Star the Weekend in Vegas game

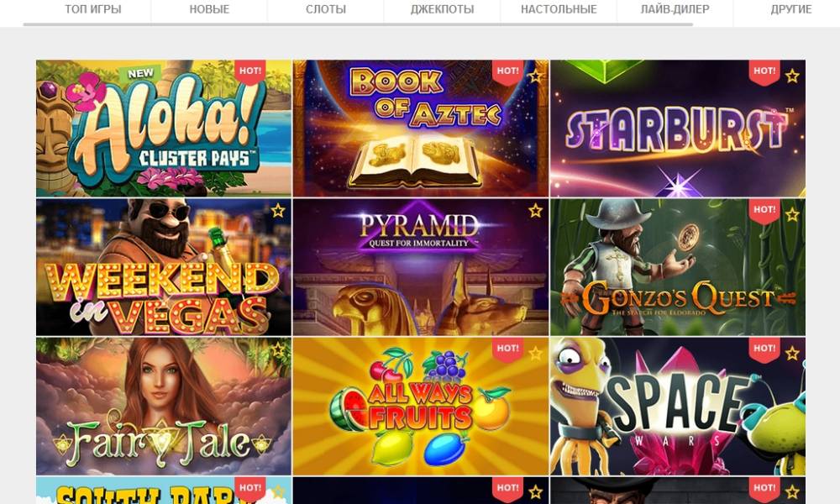(x=278, y=211)
